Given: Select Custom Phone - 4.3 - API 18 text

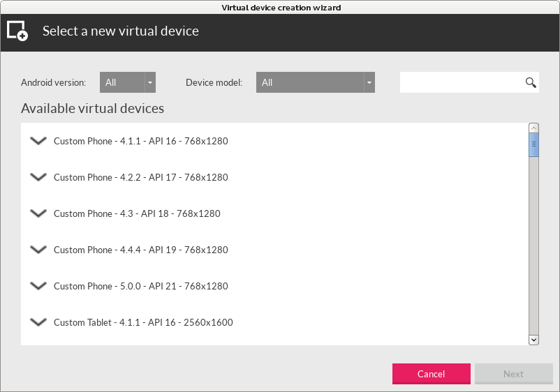Looking at the screenshot, I should click(137, 213).
